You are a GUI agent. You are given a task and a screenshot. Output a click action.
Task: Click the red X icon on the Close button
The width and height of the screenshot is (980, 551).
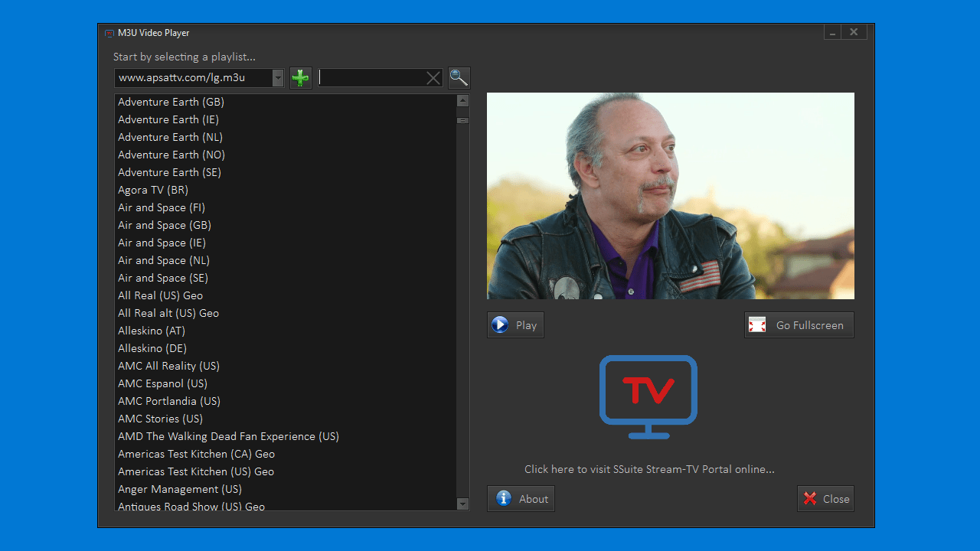[x=809, y=498]
